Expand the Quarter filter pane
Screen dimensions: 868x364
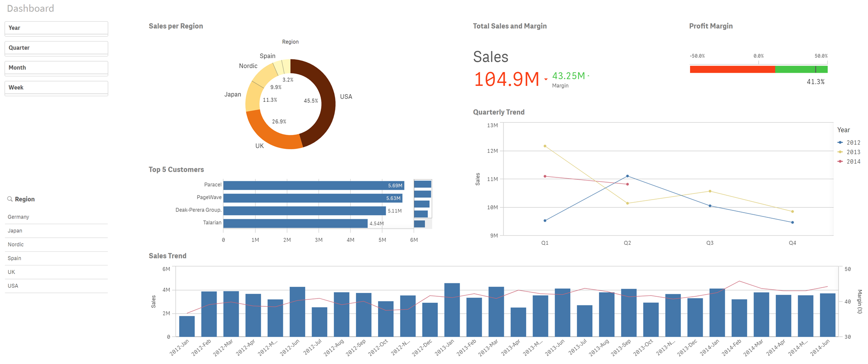pyautogui.click(x=56, y=48)
